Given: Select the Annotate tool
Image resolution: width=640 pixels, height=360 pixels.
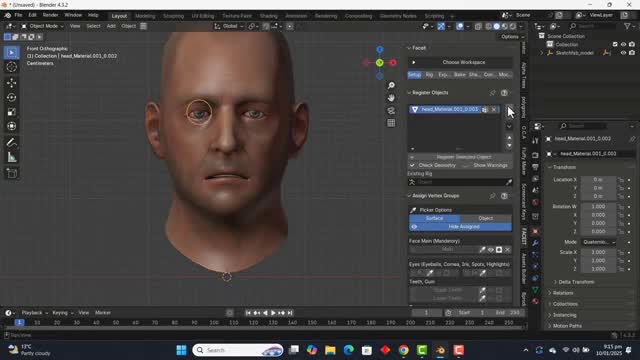Looking at the screenshot, I should click(x=11, y=142).
